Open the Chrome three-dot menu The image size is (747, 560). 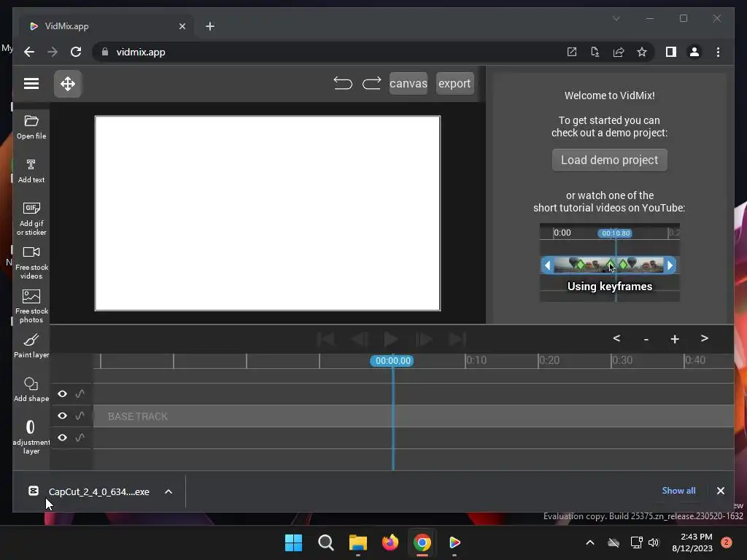tap(718, 52)
